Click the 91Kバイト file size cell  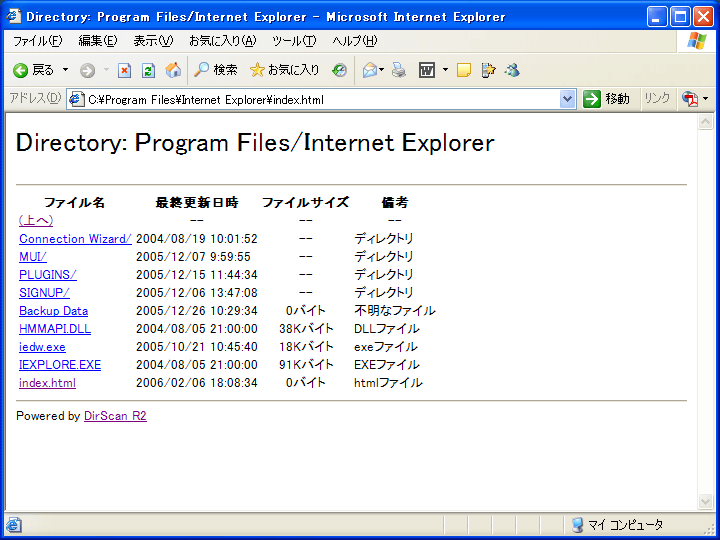(306, 365)
